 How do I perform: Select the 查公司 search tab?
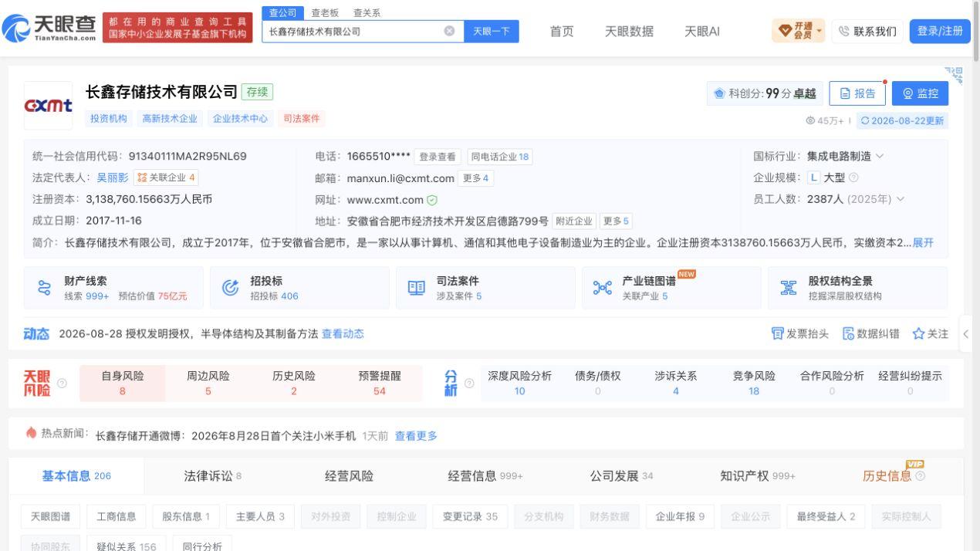pyautogui.click(x=282, y=12)
